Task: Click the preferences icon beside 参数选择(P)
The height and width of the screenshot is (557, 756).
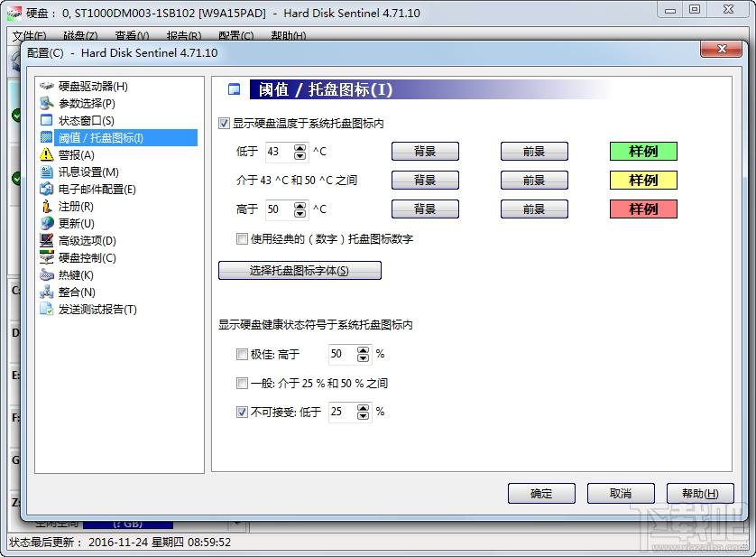Action: pos(47,103)
